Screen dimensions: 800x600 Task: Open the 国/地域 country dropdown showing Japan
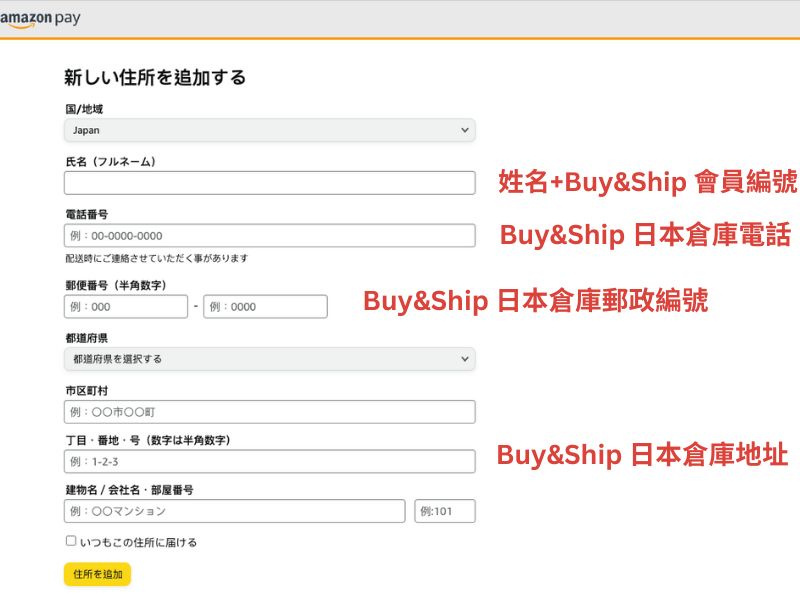(269, 130)
